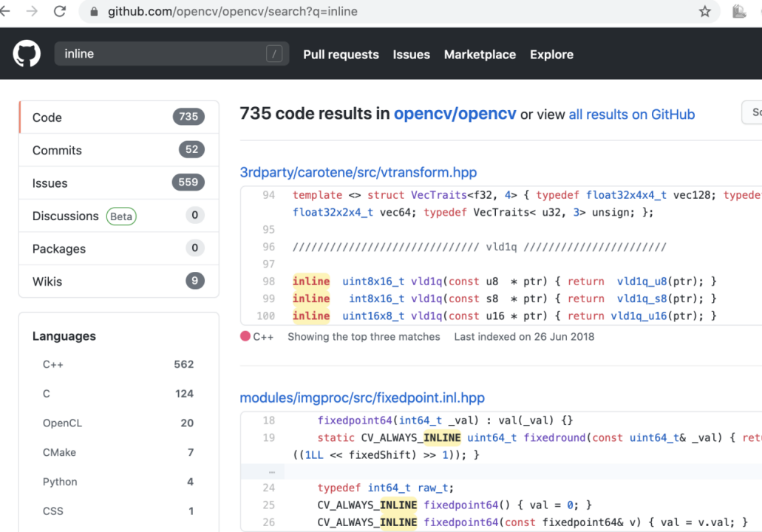Click 'Showing the top three matches' text

(x=364, y=337)
